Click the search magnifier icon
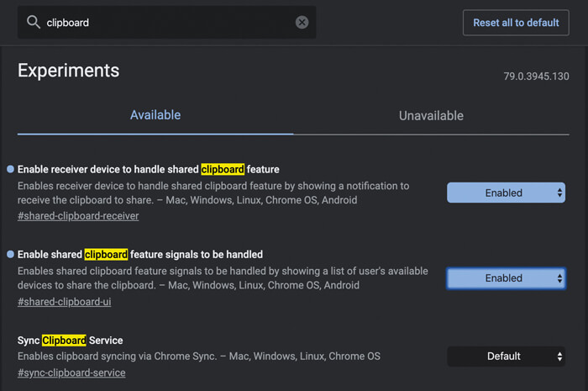This screenshot has width=588, height=391. coord(34,23)
